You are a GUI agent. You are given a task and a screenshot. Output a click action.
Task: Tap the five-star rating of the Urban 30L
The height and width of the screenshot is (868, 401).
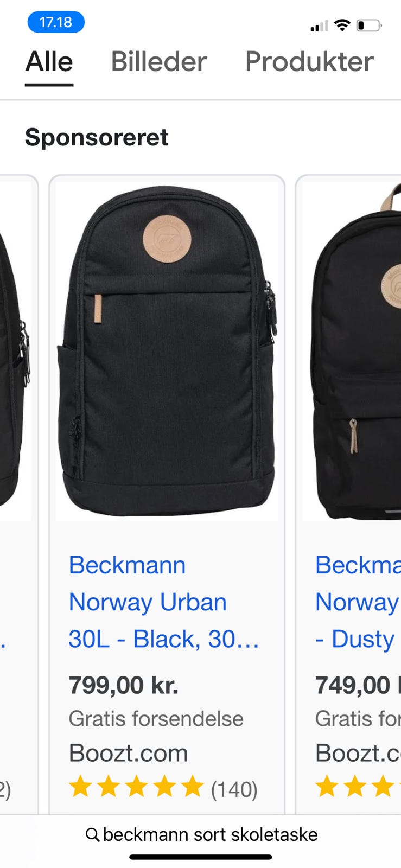click(136, 787)
